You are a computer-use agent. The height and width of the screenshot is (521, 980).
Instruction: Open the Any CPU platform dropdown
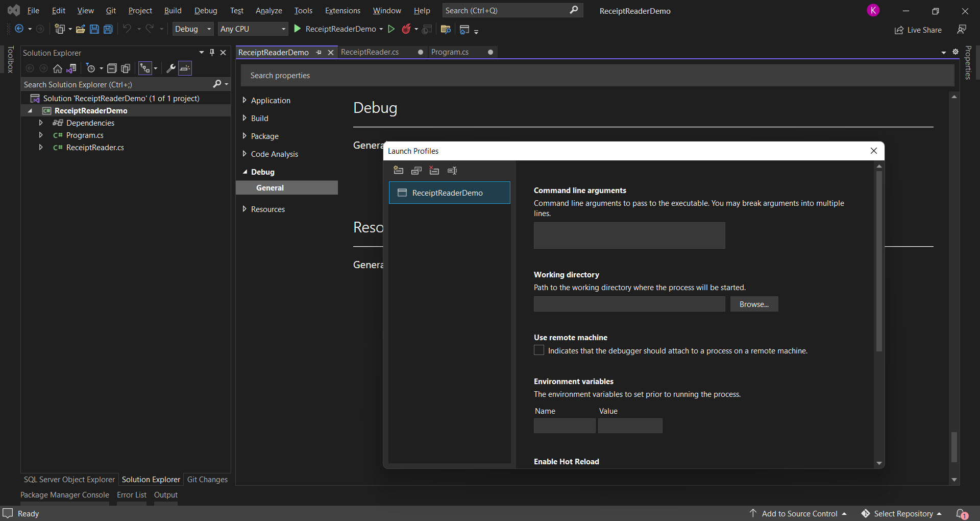[253, 29]
